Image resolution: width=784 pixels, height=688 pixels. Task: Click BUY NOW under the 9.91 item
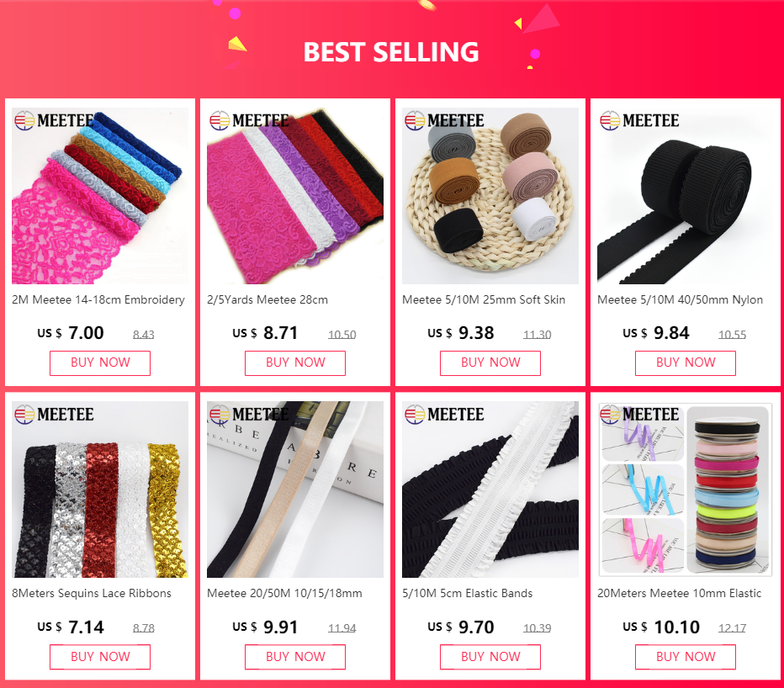295,657
